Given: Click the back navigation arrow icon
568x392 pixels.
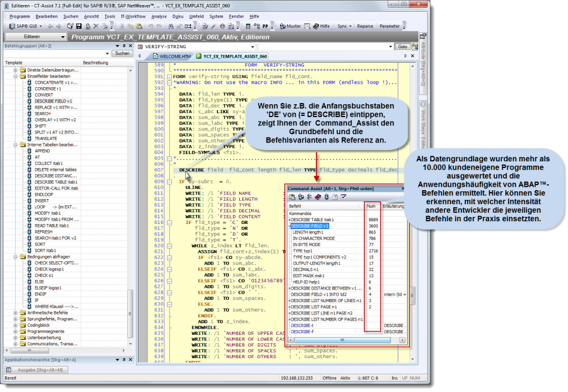Looking at the screenshot, I should pyautogui.click(x=50, y=26).
